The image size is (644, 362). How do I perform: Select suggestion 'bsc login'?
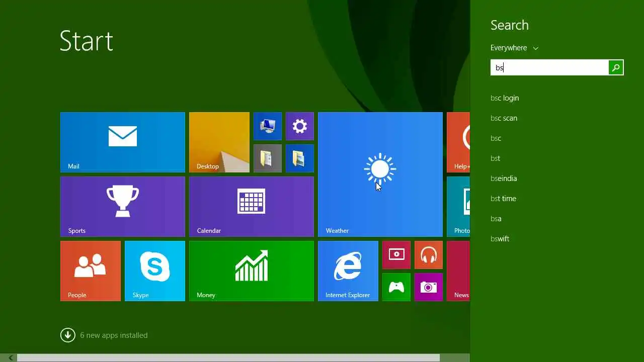(505, 98)
